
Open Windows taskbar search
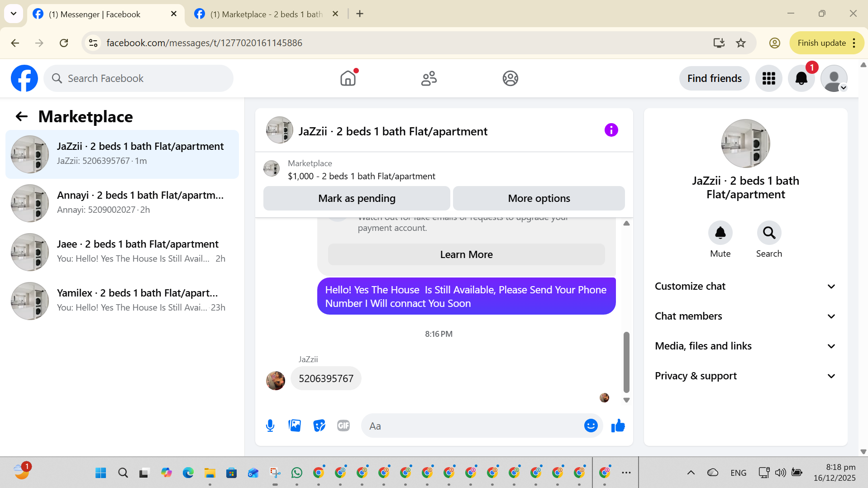(x=123, y=473)
